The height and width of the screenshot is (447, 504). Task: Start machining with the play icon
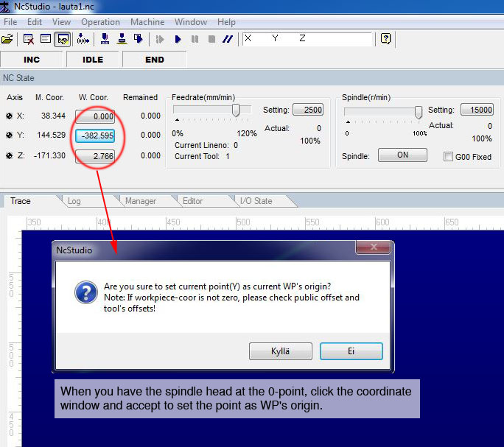coord(178,39)
